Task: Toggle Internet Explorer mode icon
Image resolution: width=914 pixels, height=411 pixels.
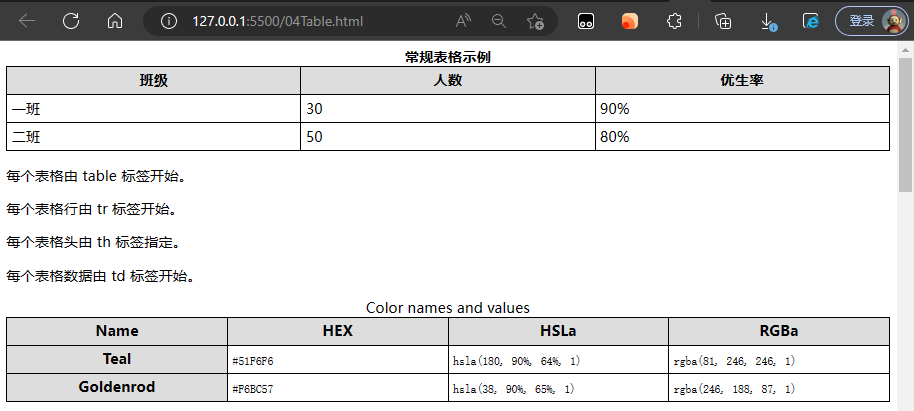Action: pos(811,22)
